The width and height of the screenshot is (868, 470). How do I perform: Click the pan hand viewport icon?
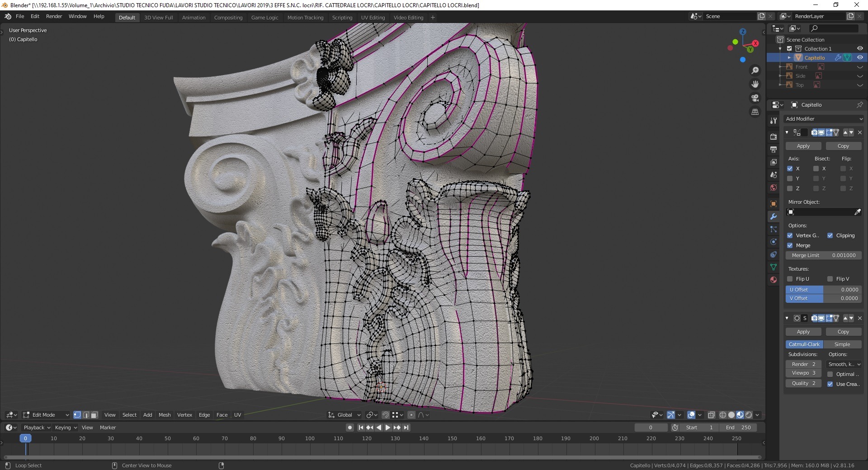(755, 84)
